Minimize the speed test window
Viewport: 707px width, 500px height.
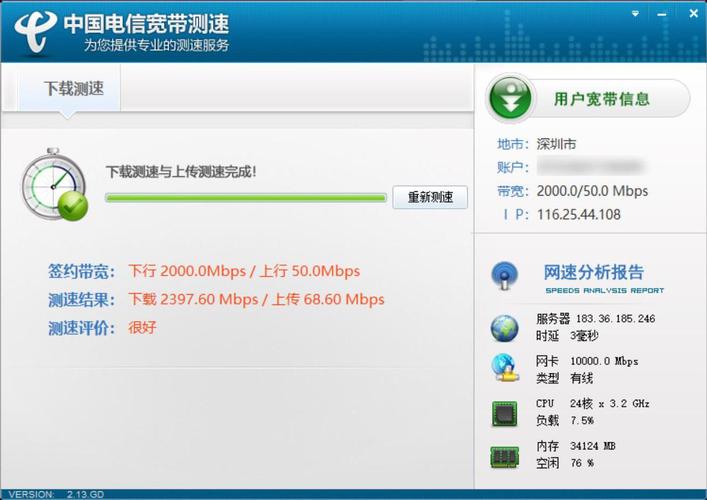coord(662,14)
